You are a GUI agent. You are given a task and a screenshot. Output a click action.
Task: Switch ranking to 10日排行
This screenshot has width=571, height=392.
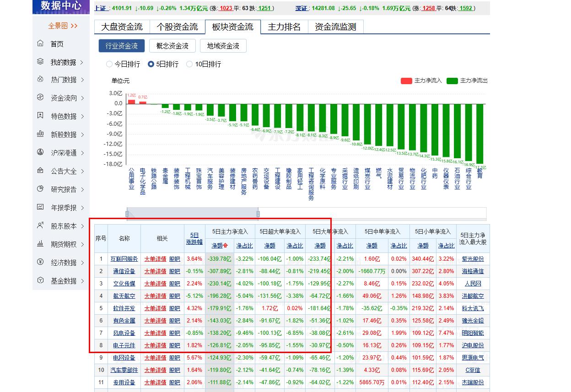189,64
